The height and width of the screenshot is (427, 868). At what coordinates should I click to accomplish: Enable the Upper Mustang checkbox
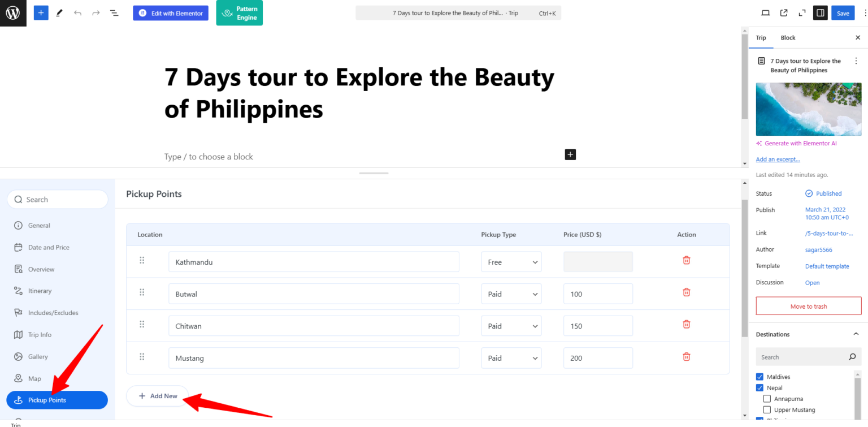767,409
